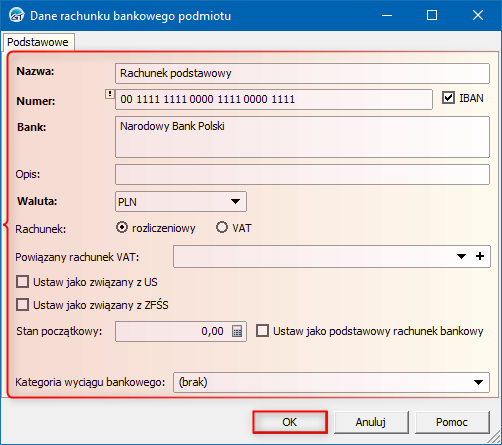
Task: Click the Anuluj button
Action: tap(371, 422)
